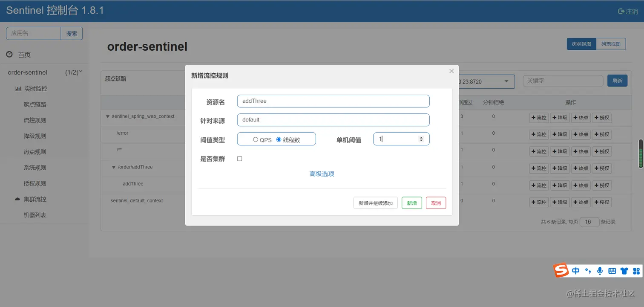
Task: Select the QPS radio button
Action: [x=256, y=139]
